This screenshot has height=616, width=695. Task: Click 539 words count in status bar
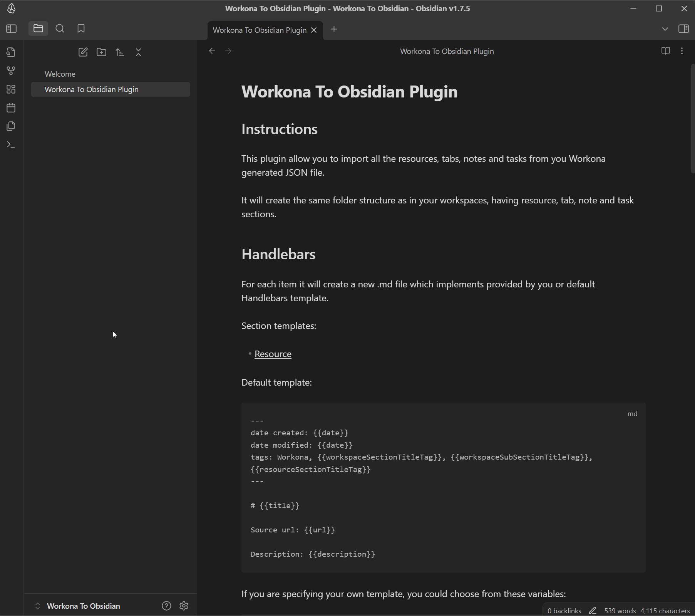620,611
